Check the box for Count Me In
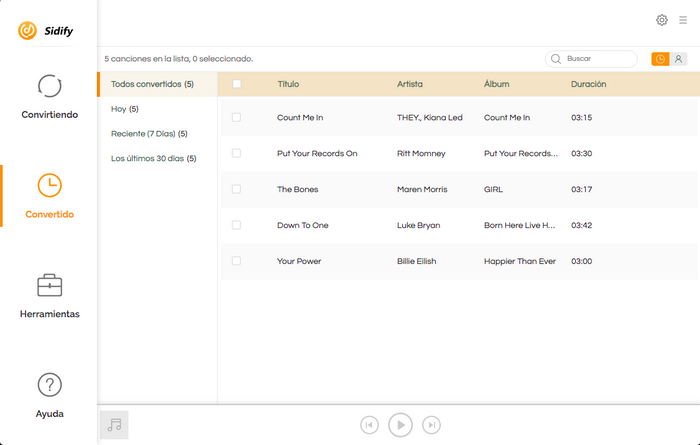The width and height of the screenshot is (700, 445). [236, 117]
